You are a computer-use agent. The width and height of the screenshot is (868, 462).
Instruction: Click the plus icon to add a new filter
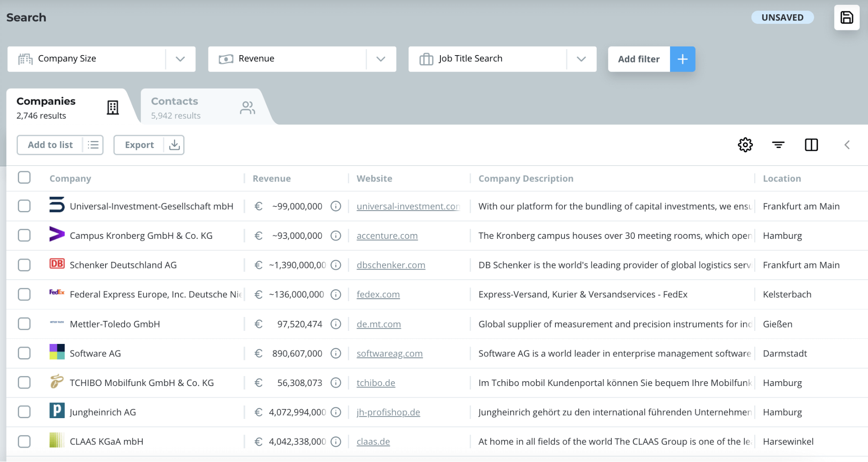pyautogui.click(x=683, y=59)
